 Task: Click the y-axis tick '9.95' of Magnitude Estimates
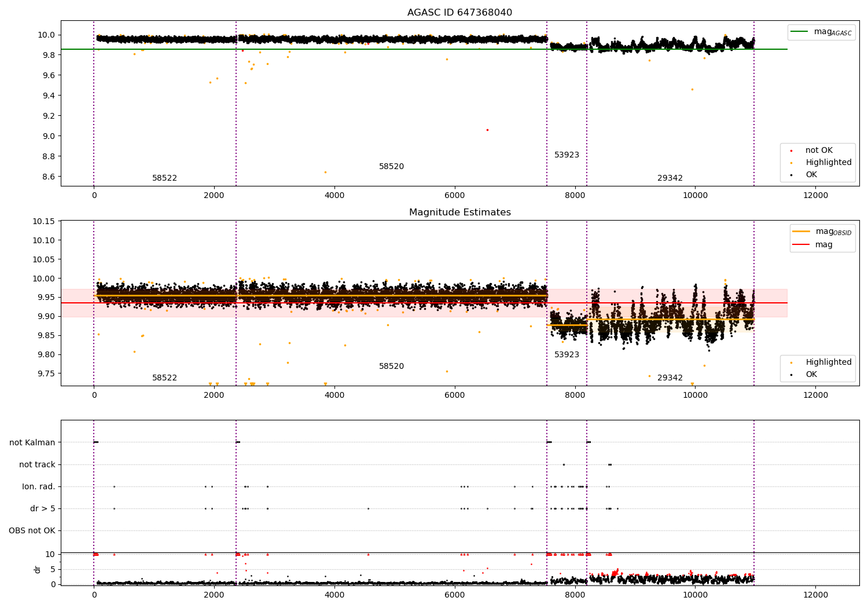46,298
